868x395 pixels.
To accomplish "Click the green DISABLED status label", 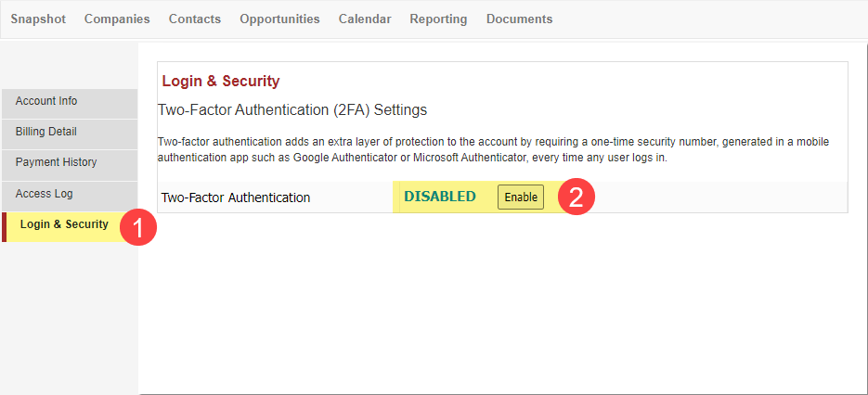I will click(440, 197).
